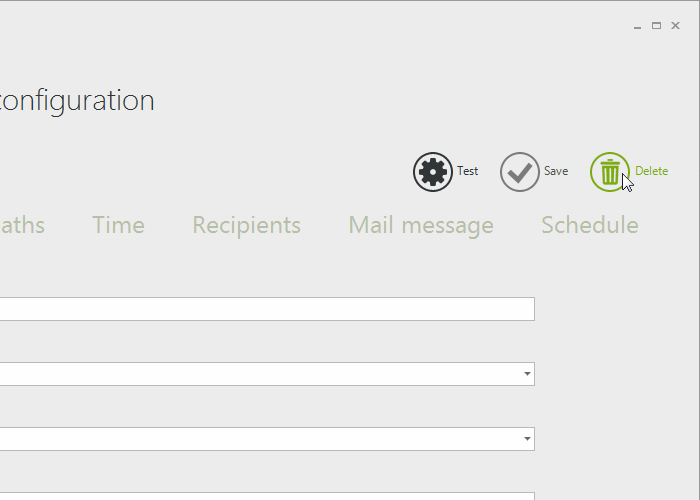Open the partially visible Paths tab

(x=22, y=225)
